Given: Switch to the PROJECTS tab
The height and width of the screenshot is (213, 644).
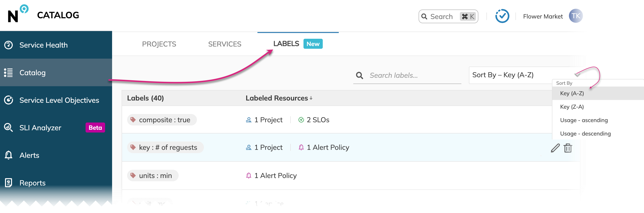Looking at the screenshot, I should pos(159,44).
